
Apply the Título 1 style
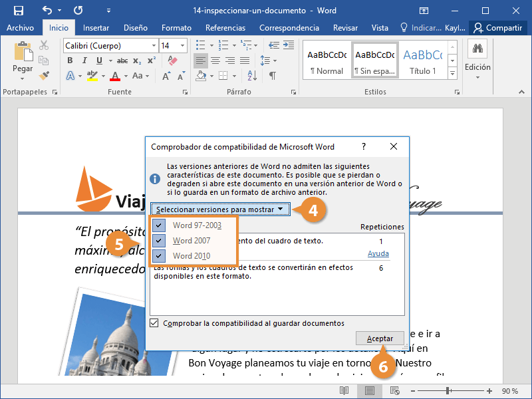(x=422, y=61)
